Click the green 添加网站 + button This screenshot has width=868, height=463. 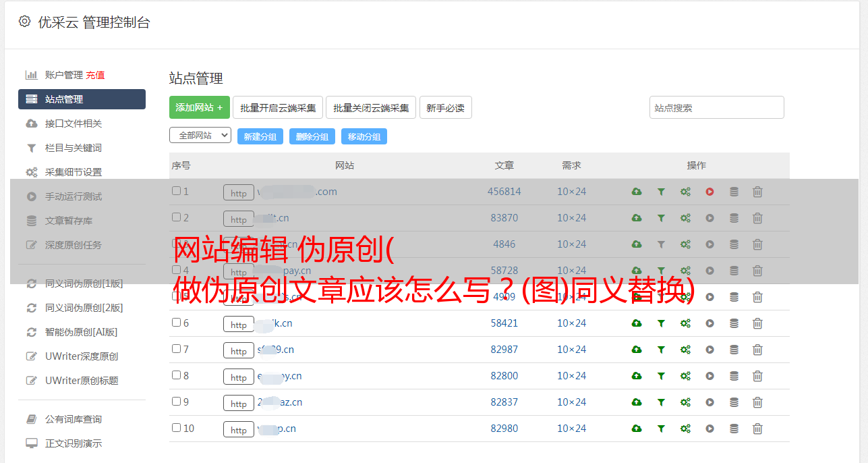(x=199, y=107)
